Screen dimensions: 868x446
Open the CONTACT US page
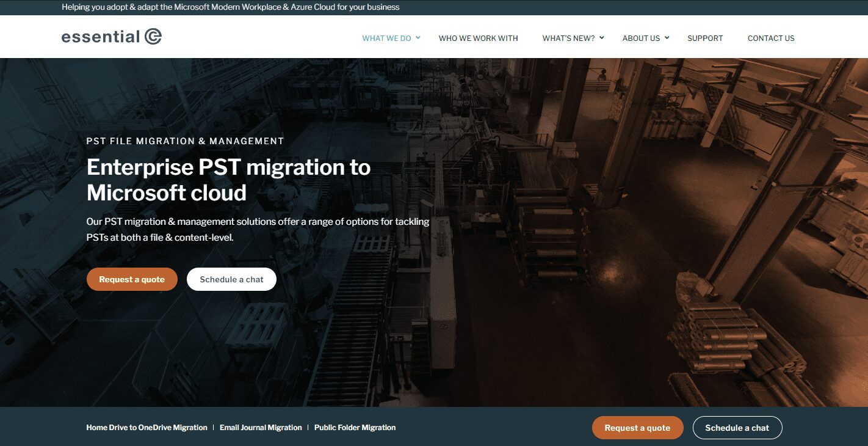click(771, 38)
